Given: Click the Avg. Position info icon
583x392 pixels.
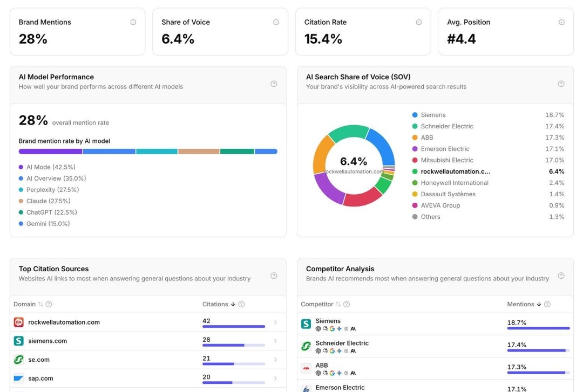Looking at the screenshot, I should coord(561,22).
